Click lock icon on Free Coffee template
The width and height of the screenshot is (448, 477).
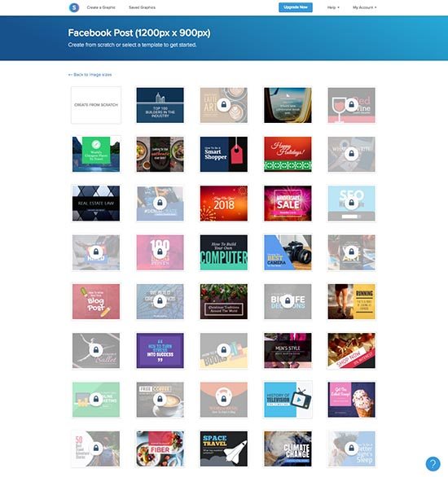coord(160,399)
